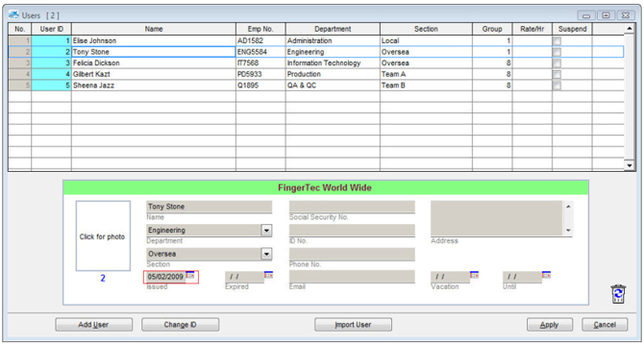This screenshot has width=644, height=346.
Task: Toggle Suspend checkbox for Elise Johnson
Action: [x=557, y=41]
